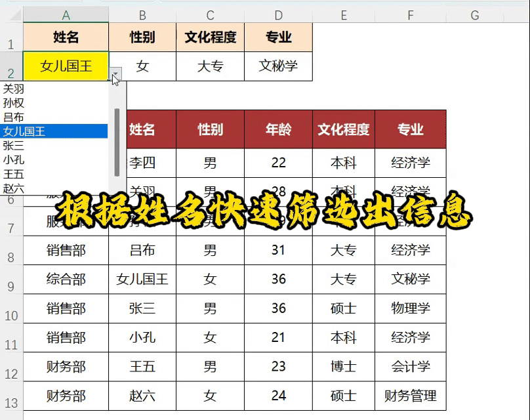Click the 张三 cell in row 10
Screen dimensions: 530x420
(142, 308)
